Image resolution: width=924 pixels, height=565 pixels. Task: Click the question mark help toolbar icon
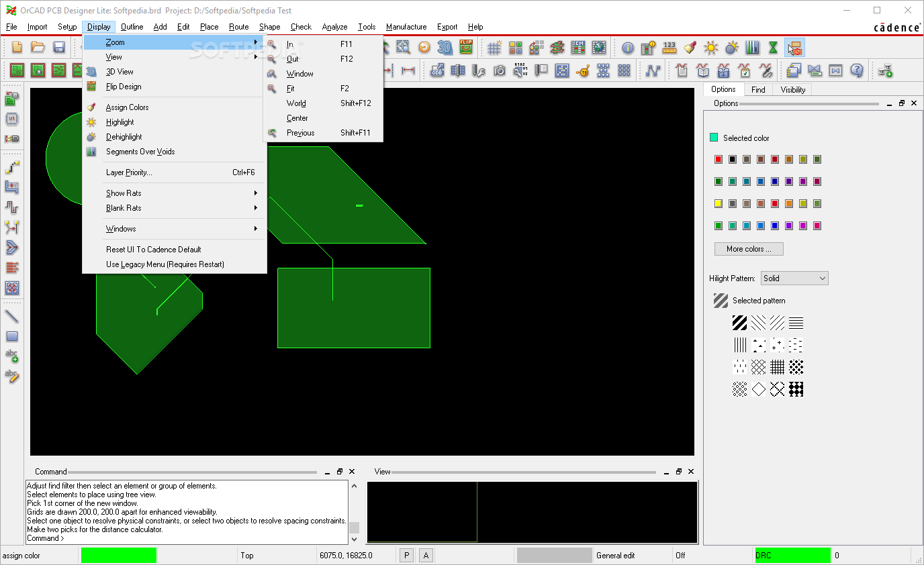856,70
